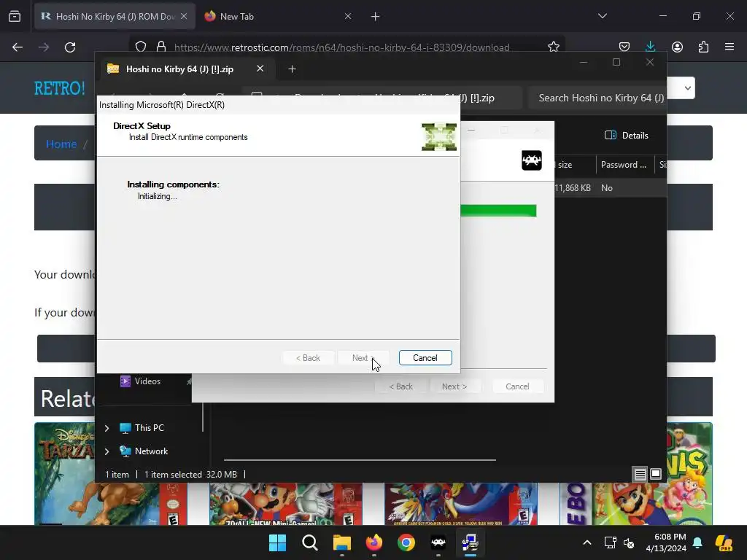Expand the Network tree node

click(107, 451)
